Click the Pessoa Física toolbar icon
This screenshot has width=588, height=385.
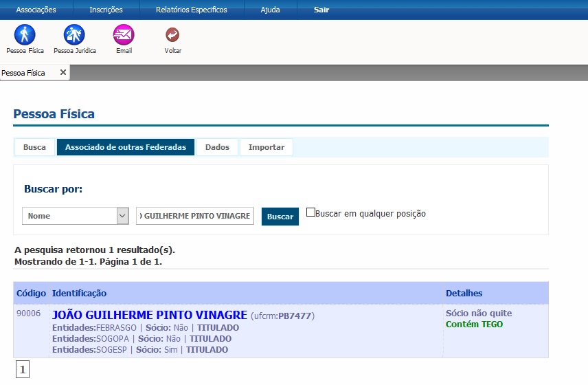point(25,35)
